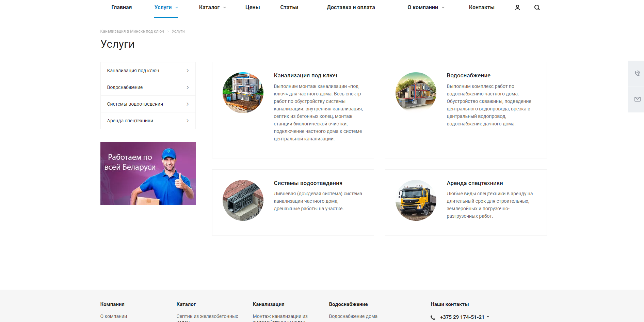Image resolution: width=644 pixels, height=322 pixels.
Task: Click the Канализация footer heading
Action: point(269,304)
